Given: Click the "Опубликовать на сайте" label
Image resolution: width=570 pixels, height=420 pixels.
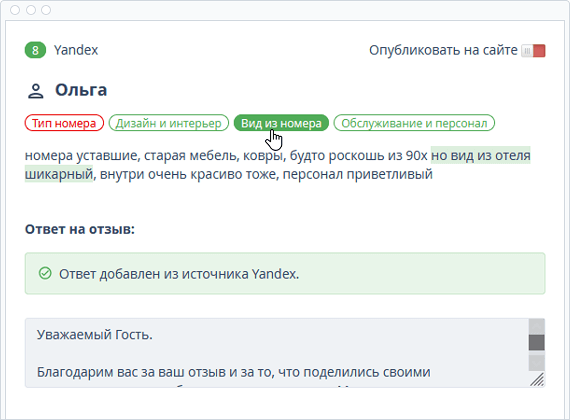Looking at the screenshot, I should pos(443,50).
